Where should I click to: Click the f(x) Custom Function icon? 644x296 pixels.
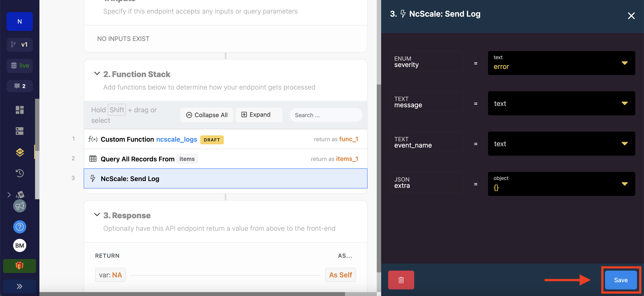click(x=93, y=139)
